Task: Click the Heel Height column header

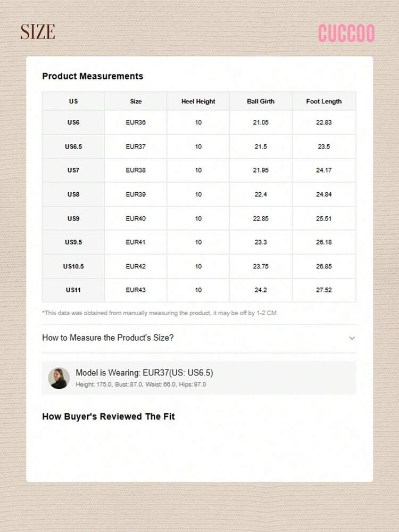Action: (198, 101)
